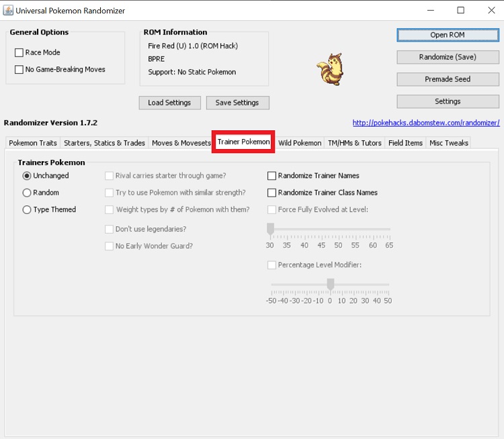Click the 'Fire Red (U) 1.0 (ROM Hack)' text
504x439 pixels.
[193, 46]
